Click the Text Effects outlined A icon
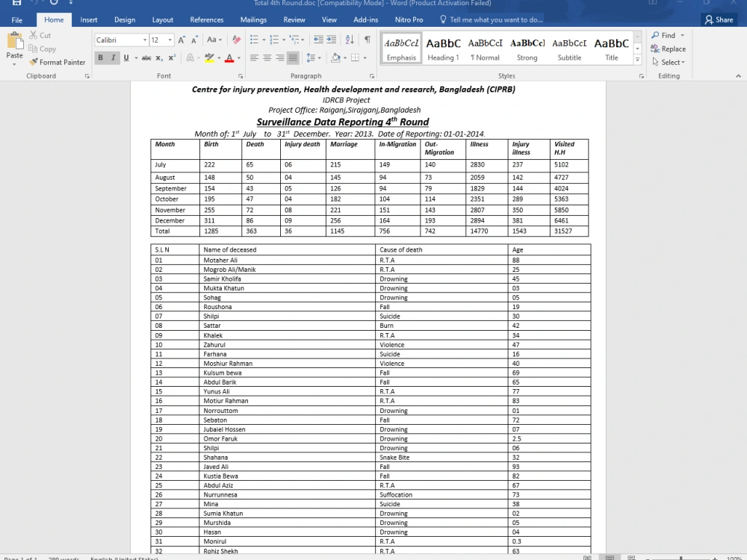 [x=190, y=57]
